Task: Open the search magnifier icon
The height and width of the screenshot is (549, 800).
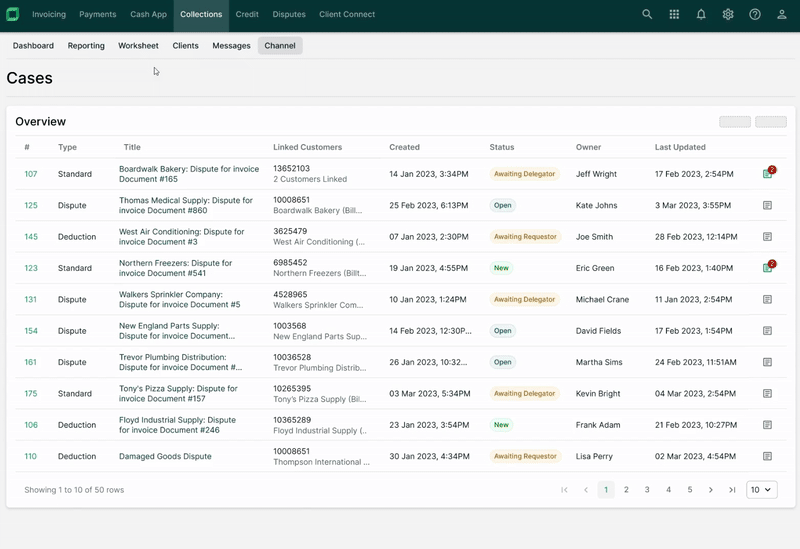Action: [647, 14]
